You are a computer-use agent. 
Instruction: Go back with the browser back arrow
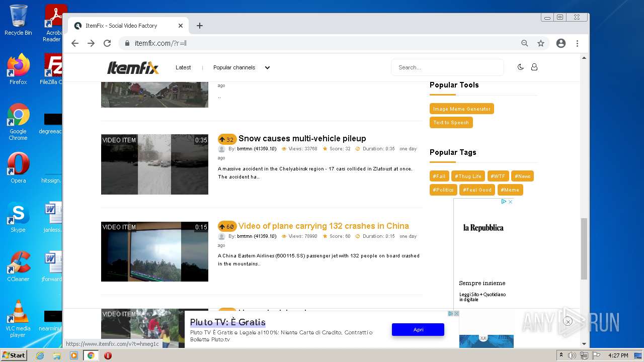click(75, 43)
